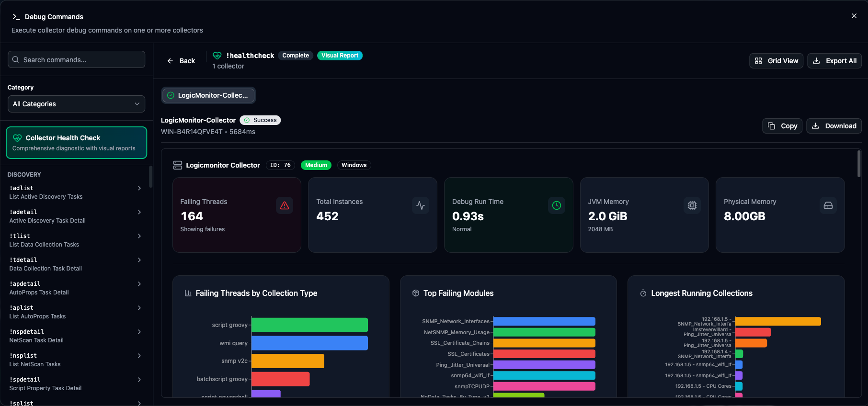Click the JVM Memory chip icon

coord(692,205)
